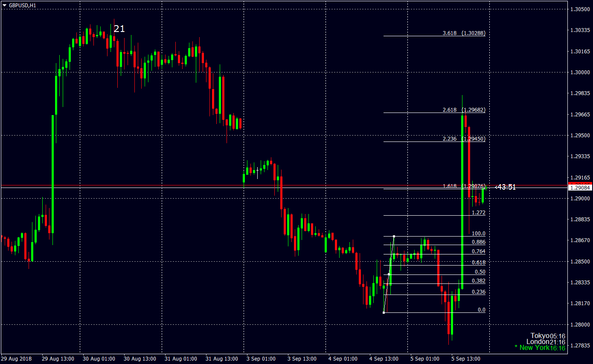Click the number 21 text label

coord(119,29)
